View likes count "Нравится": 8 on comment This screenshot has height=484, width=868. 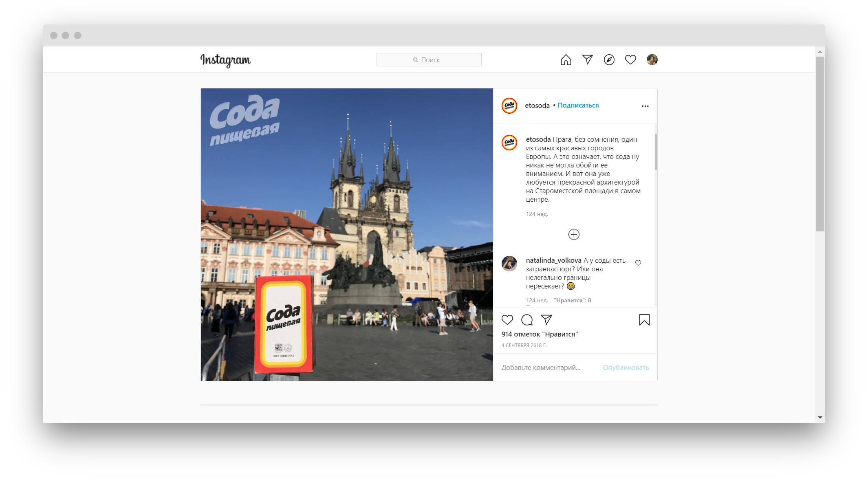click(572, 300)
